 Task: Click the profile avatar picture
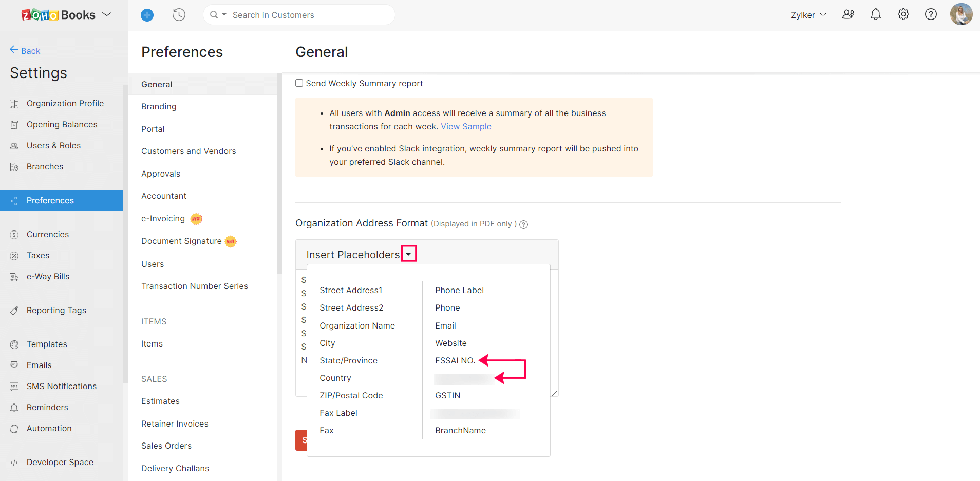tap(961, 14)
